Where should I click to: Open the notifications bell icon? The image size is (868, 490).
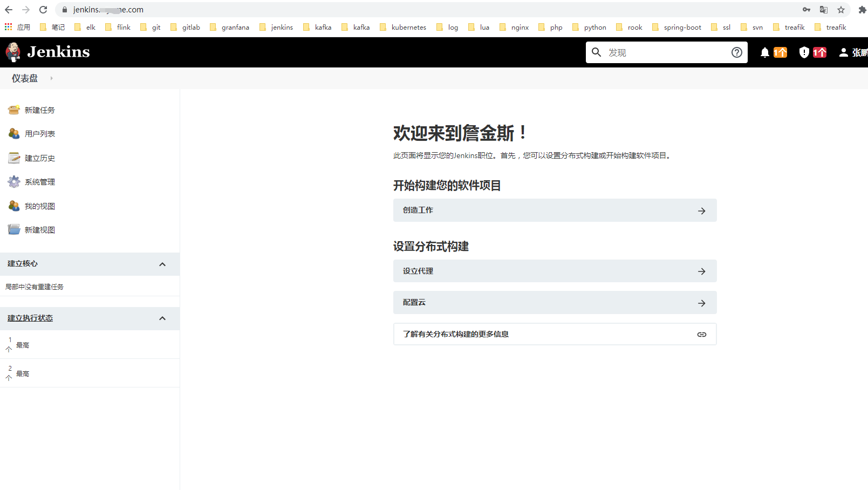(765, 52)
